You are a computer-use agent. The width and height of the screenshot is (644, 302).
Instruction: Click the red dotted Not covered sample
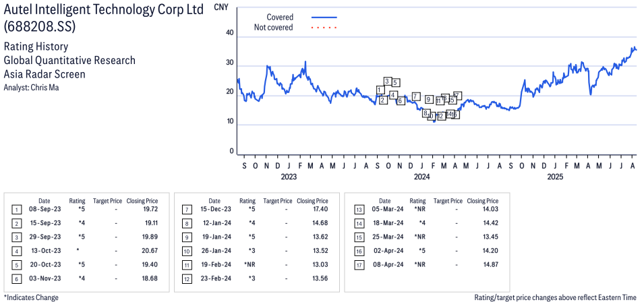click(x=324, y=28)
